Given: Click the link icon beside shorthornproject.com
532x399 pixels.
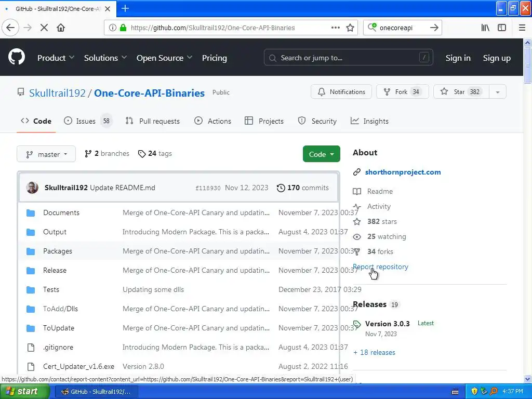Looking at the screenshot, I should [356, 172].
